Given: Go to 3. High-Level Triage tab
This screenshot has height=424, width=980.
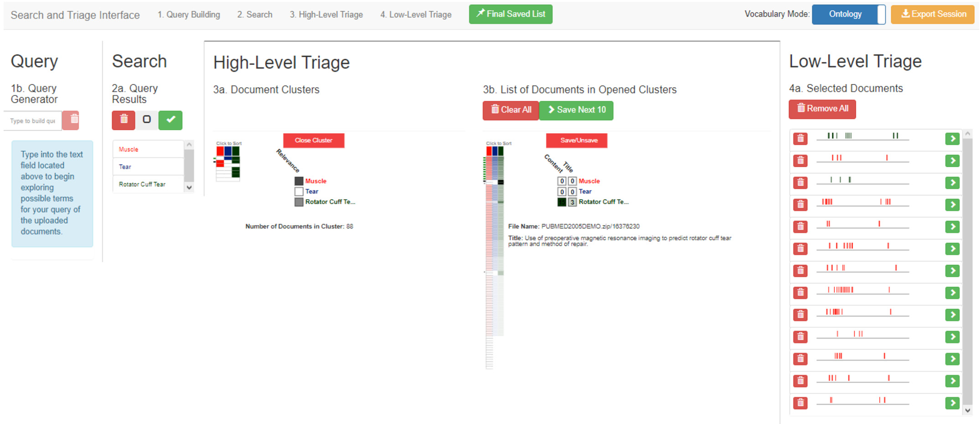Looking at the screenshot, I should click(x=326, y=14).
